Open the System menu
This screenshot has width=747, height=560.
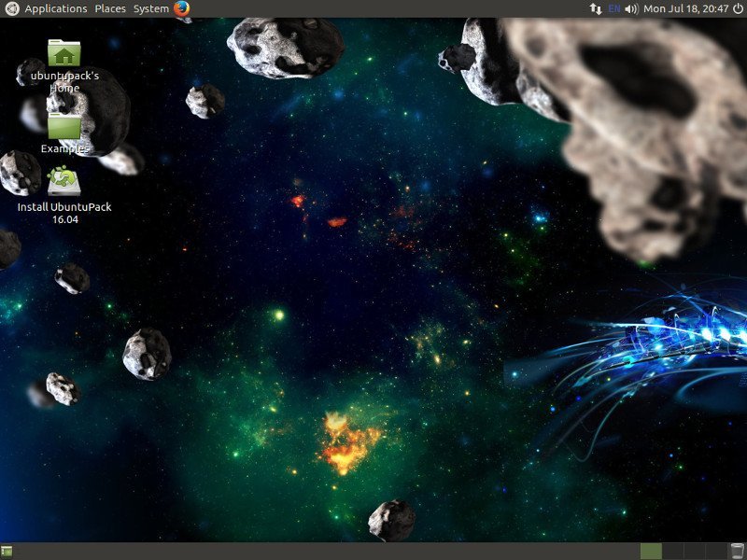tap(151, 8)
